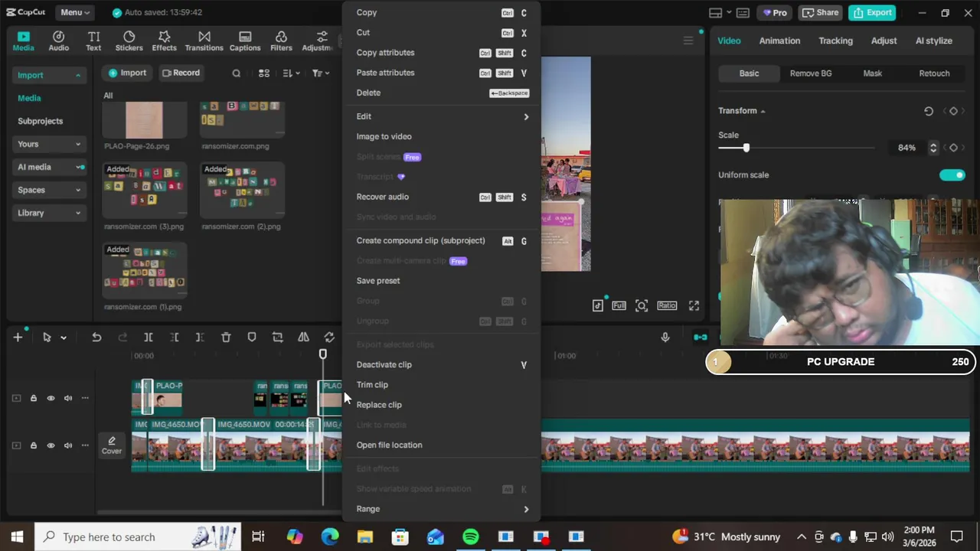This screenshot has height=551, width=980.
Task: Open more options for the upper track
Action: click(85, 398)
